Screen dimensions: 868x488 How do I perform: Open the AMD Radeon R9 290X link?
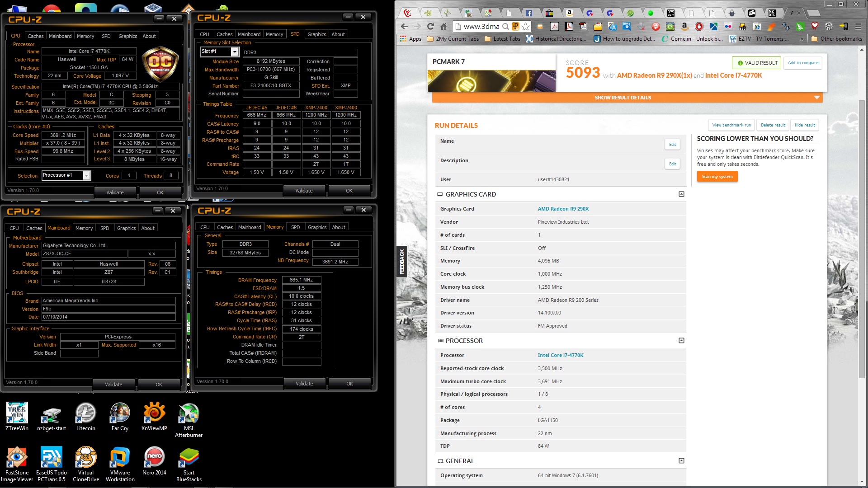(x=563, y=209)
